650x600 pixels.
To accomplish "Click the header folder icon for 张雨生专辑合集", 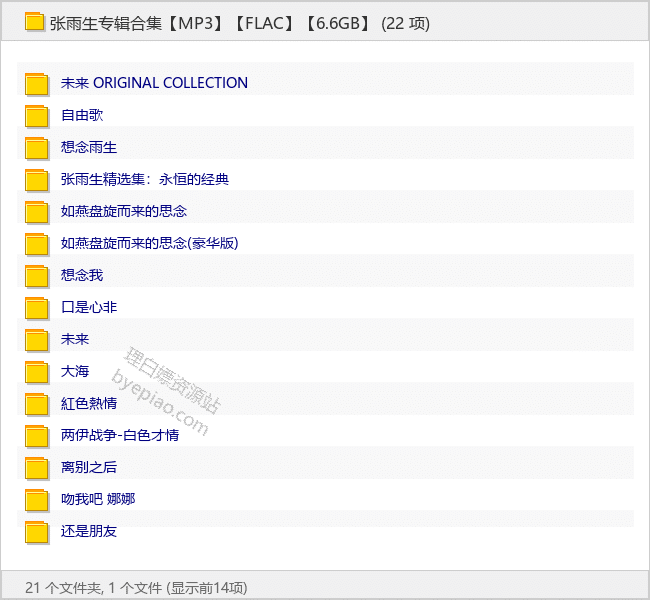I will 34,22.
